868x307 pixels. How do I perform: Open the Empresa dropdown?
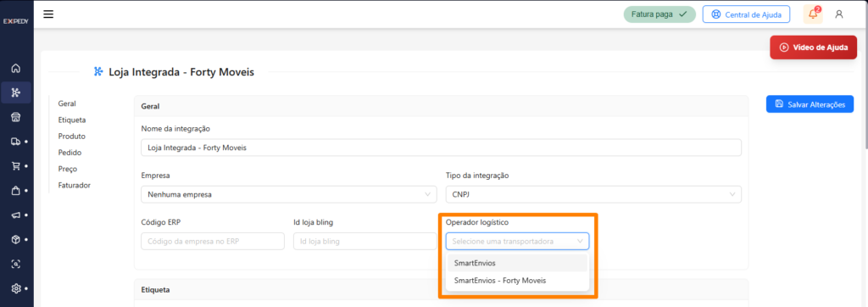(289, 194)
